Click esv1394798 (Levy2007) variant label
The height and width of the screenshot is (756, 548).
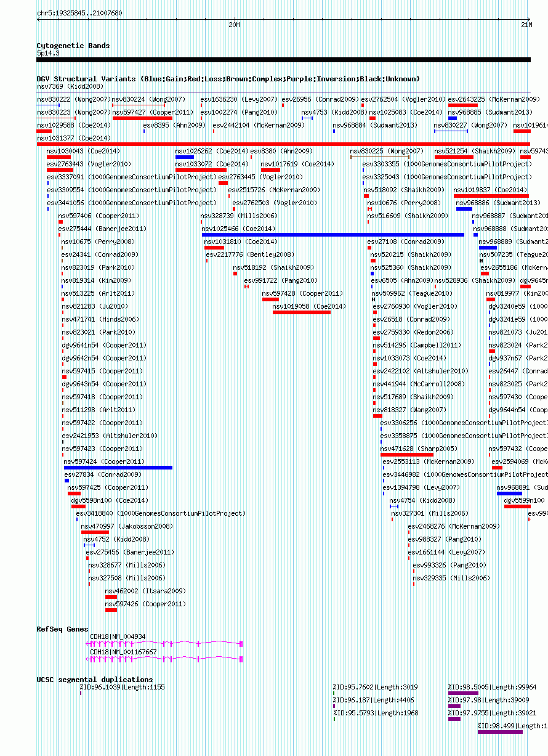point(421,487)
